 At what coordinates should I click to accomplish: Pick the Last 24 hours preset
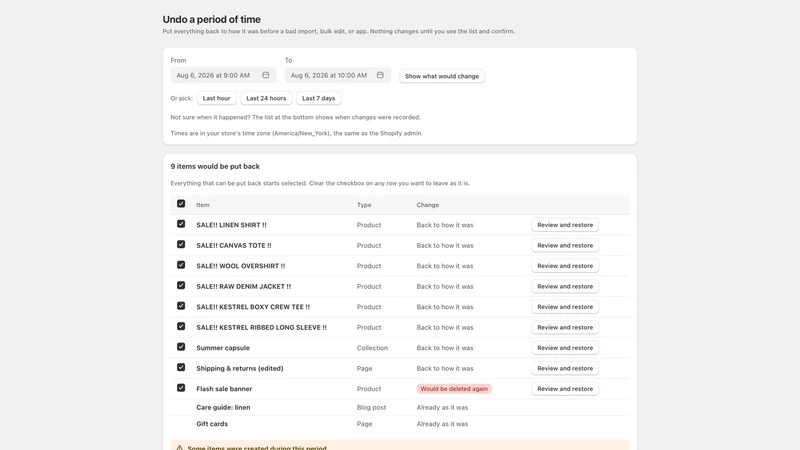[x=266, y=98]
